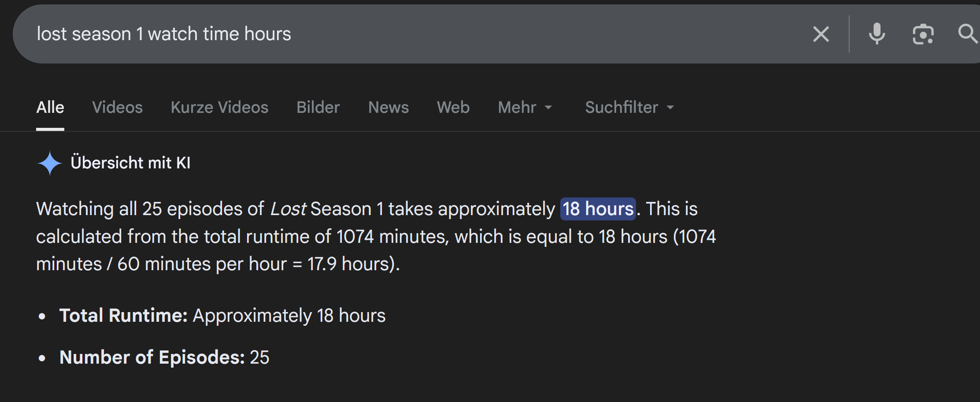Select the Alle results tab
980x402 pixels.
(50, 107)
